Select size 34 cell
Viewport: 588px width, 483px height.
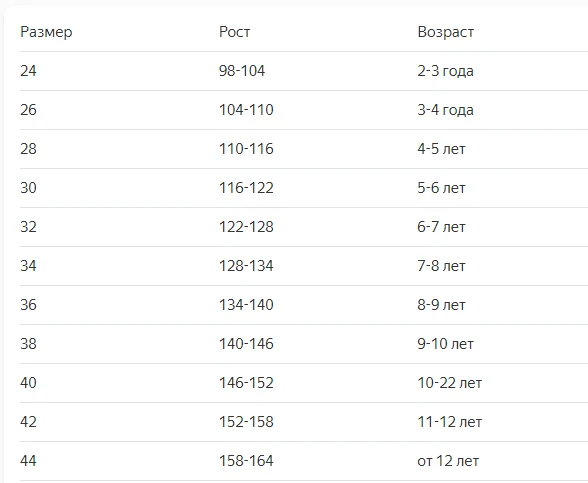[28, 266]
